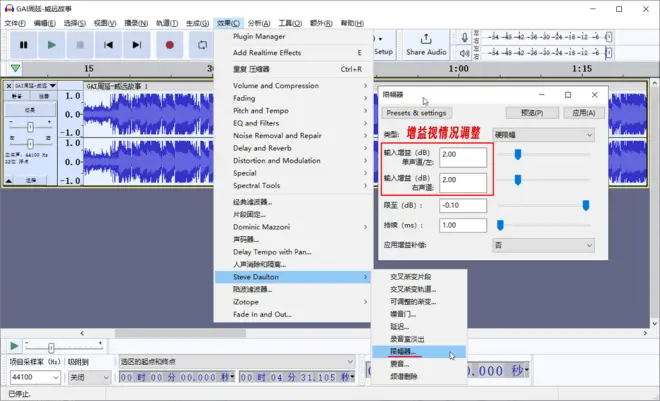The width and height of the screenshot is (660, 401).
Task: Open the 帮助(H) menu
Action: 352,23
